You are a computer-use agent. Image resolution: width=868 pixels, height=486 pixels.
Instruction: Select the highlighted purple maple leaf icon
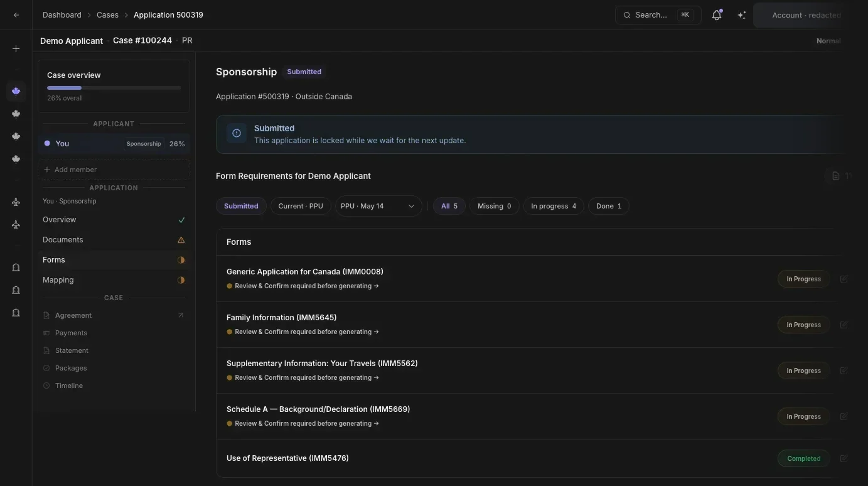pyautogui.click(x=16, y=91)
